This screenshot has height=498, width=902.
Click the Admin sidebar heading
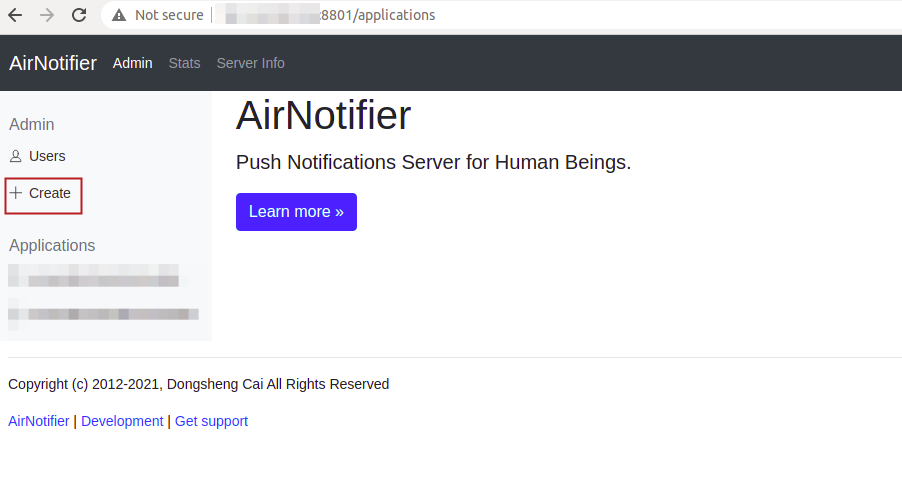tap(32, 124)
